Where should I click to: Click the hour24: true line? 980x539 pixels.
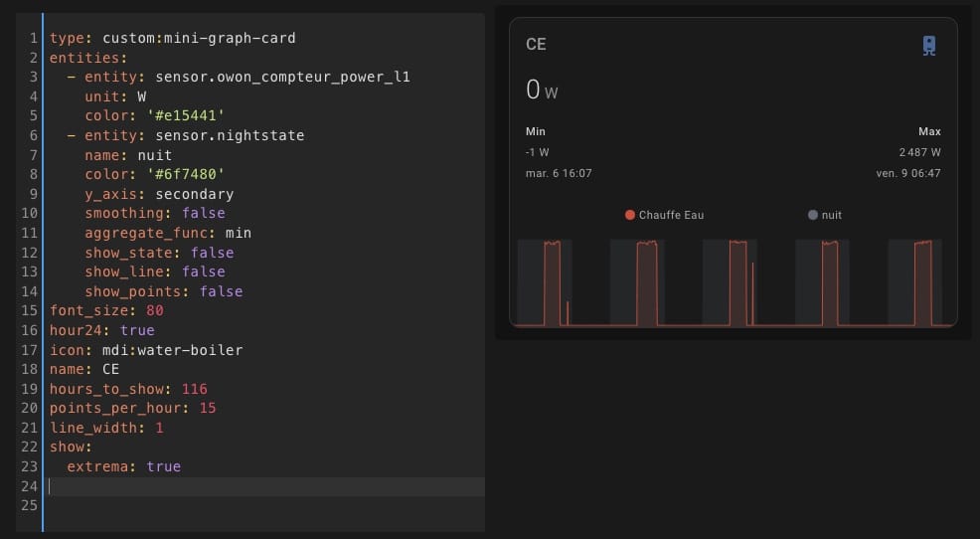(101, 330)
